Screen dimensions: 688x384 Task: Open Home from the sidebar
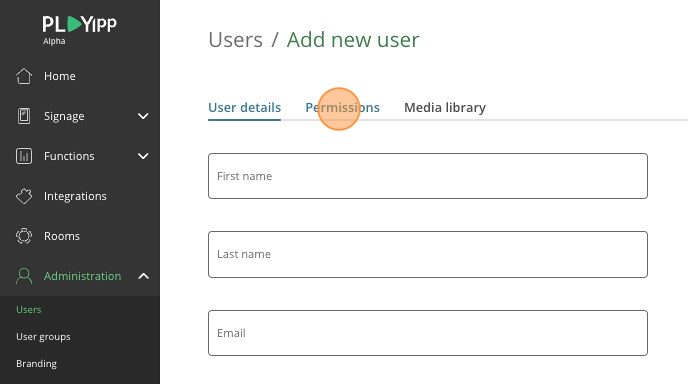pyautogui.click(x=60, y=76)
